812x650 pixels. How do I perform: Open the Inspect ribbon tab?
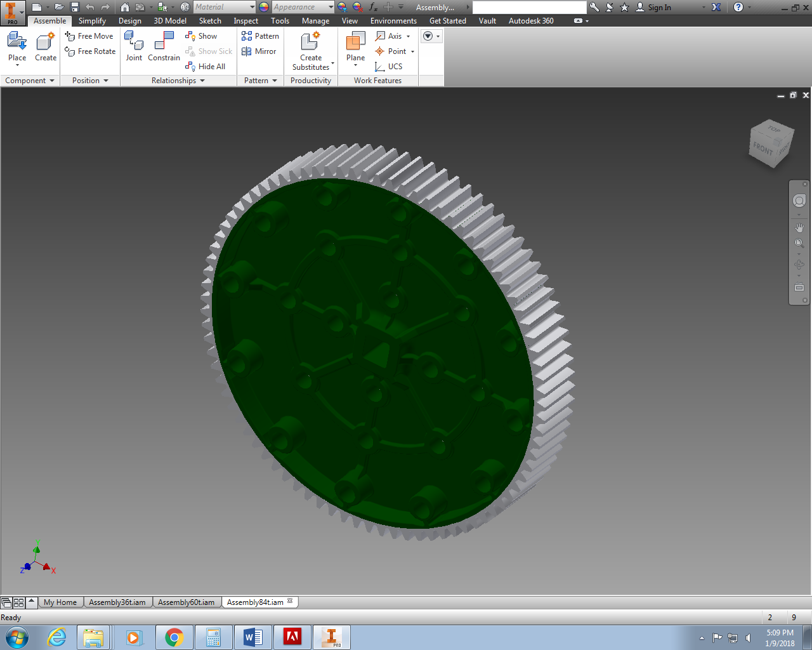pos(246,21)
